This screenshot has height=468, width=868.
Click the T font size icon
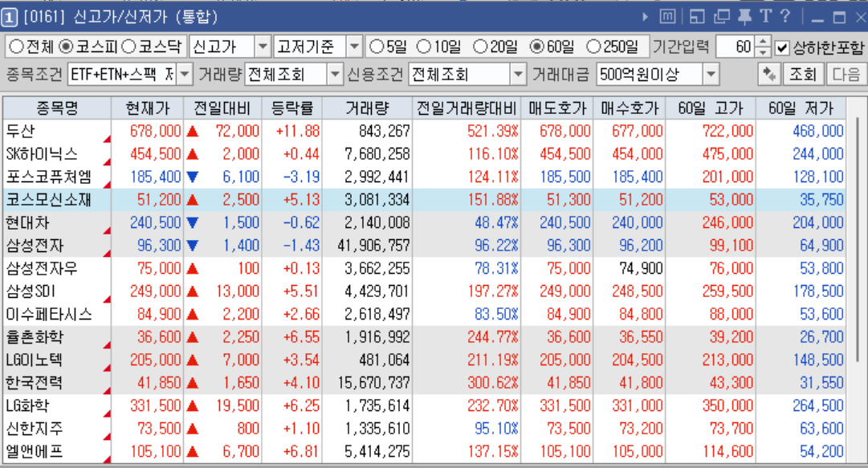(765, 17)
